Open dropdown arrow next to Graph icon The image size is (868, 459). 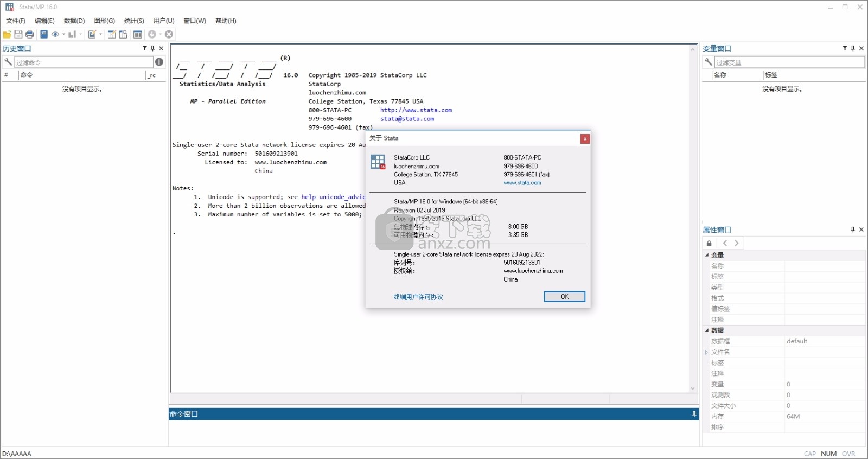tap(81, 34)
